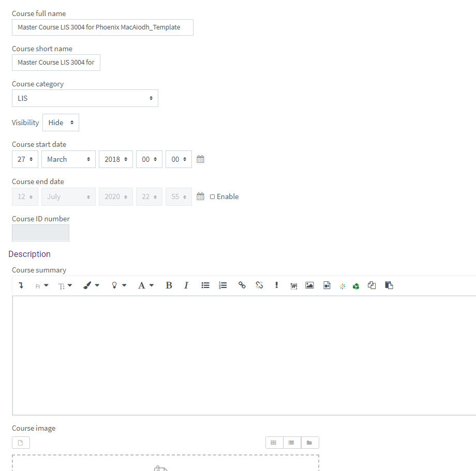Open the Course category dropdown
Image resolution: width=476 pixels, height=471 pixels.
click(x=85, y=98)
